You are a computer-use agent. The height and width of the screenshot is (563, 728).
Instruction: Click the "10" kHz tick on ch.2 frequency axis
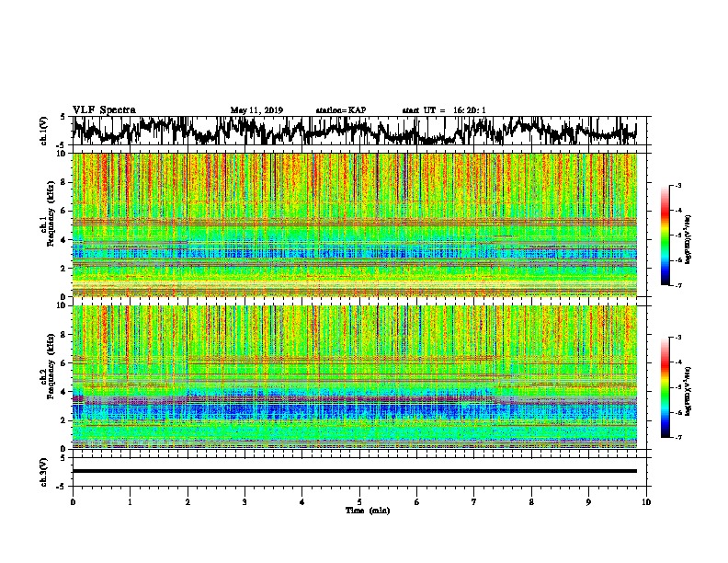click(x=63, y=305)
